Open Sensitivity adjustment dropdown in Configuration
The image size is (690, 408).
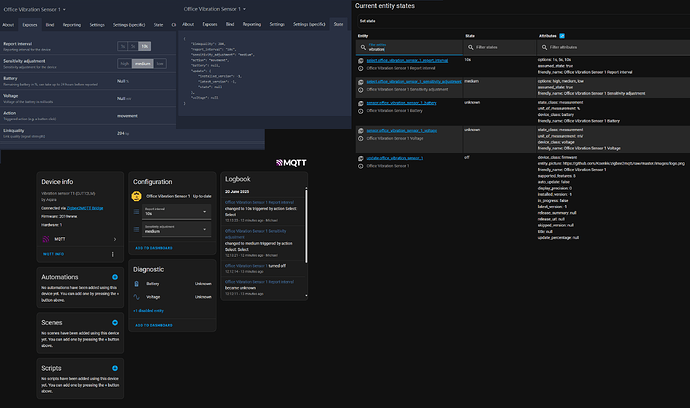point(175,228)
